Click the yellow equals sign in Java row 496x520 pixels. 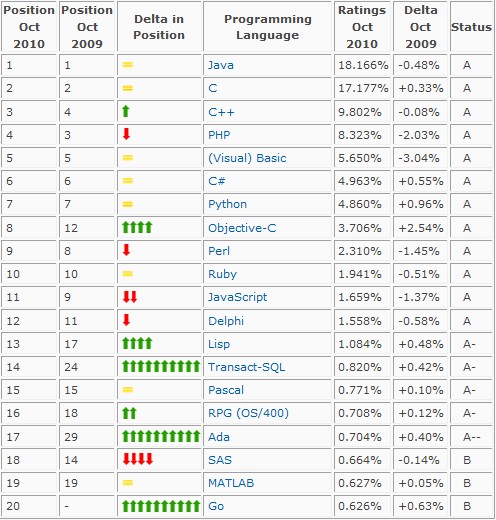tap(128, 65)
